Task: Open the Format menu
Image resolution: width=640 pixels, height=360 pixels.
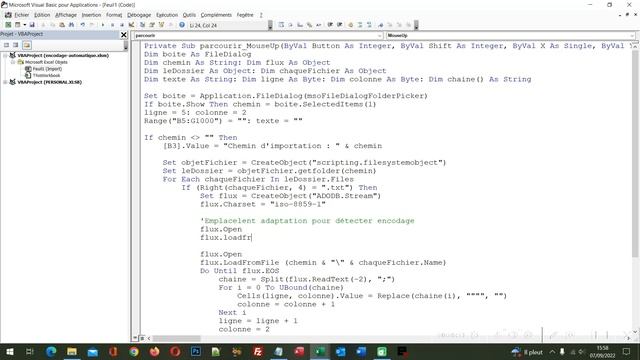Action: [114, 15]
